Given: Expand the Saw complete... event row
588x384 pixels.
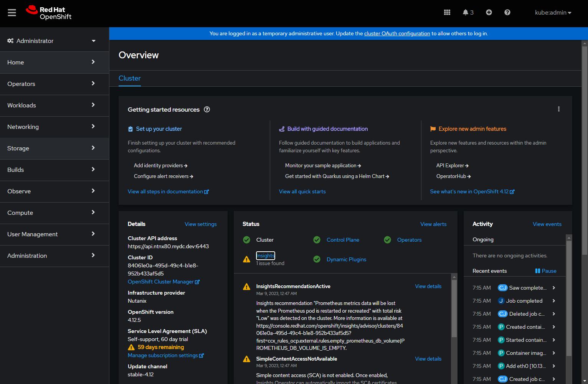Looking at the screenshot, I should tap(553, 288).
